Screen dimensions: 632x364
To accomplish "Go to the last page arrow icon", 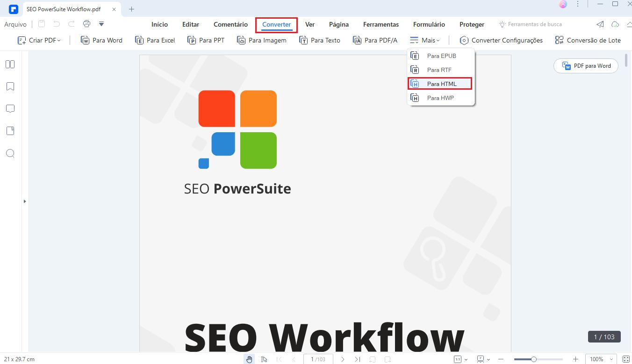I will (357, 359).
